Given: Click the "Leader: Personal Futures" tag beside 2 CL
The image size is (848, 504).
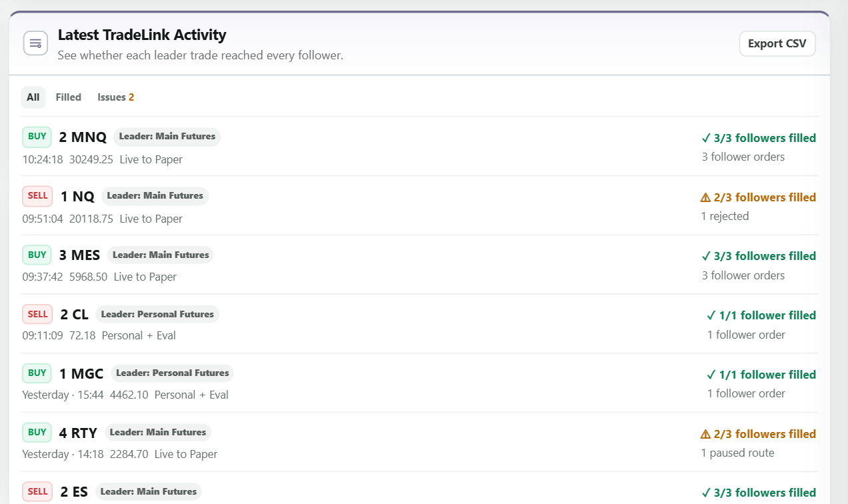Looking at the screenshot, I should tap(157, 314).
